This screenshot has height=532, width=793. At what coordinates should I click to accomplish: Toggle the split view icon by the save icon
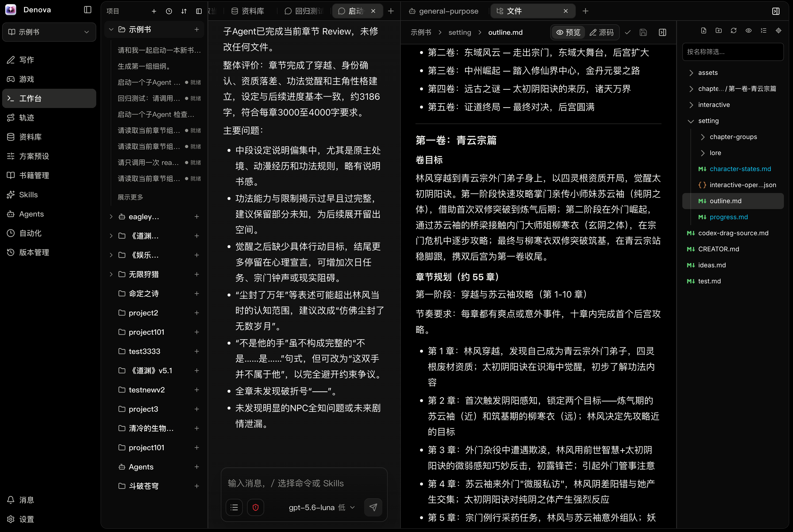tap(662, 32)
